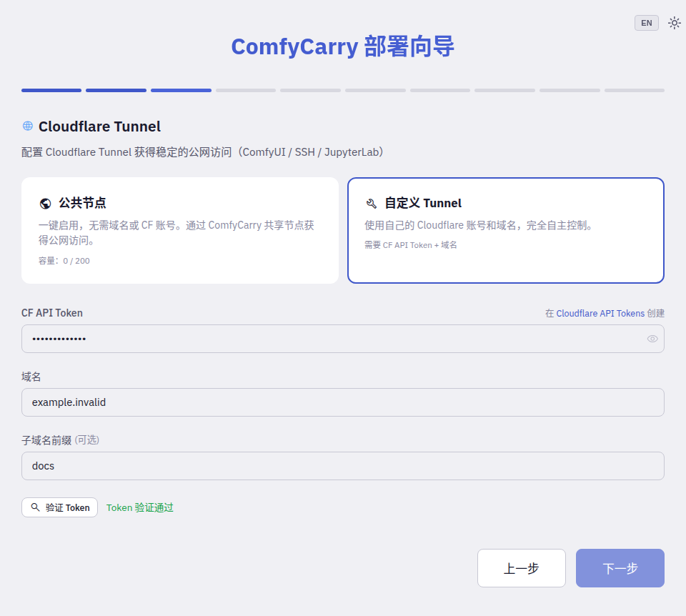
Task: Click the '容量: 0 / 200' capacity text
Action: click(64, 261)
